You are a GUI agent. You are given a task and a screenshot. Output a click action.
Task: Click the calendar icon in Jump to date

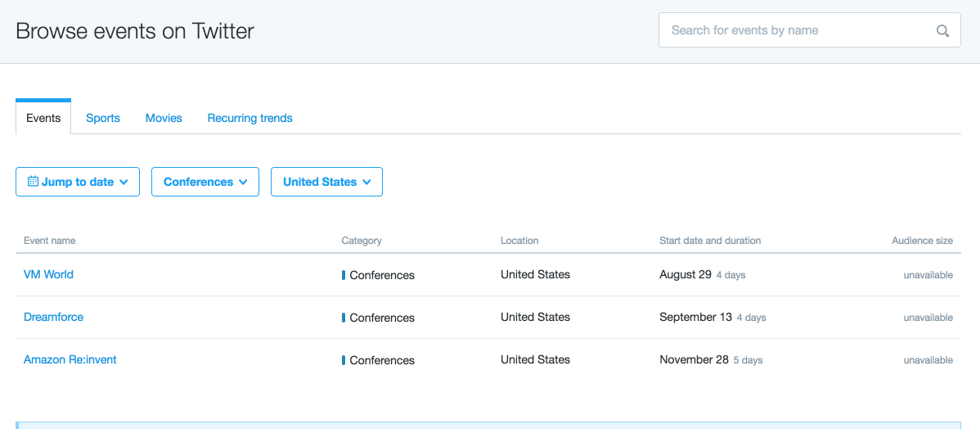click(33, 182)
